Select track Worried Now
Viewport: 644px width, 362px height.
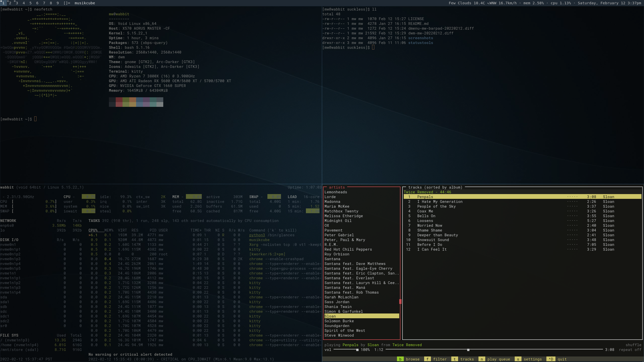522,225
